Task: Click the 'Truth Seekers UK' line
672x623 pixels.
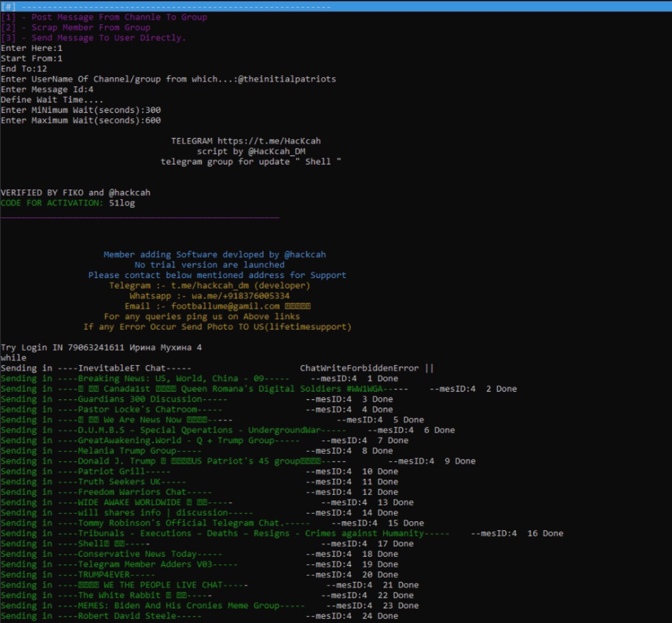Action: click(199, 482)
